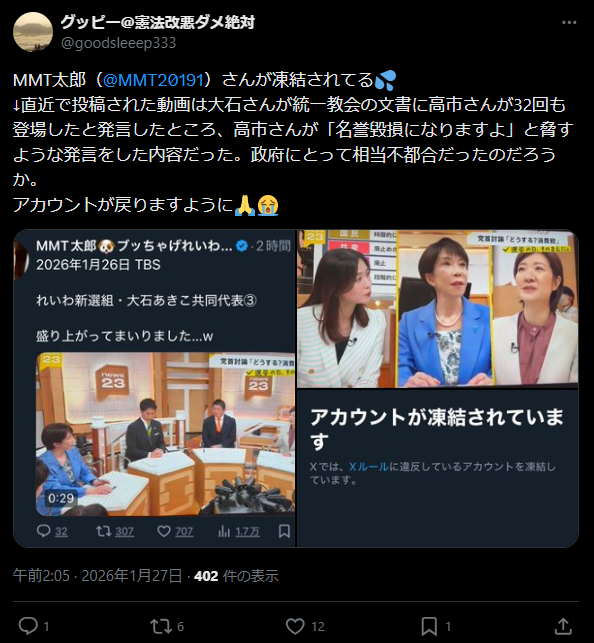
Task: Click the @goodsleeep333 handle
Action: (118, 43)
